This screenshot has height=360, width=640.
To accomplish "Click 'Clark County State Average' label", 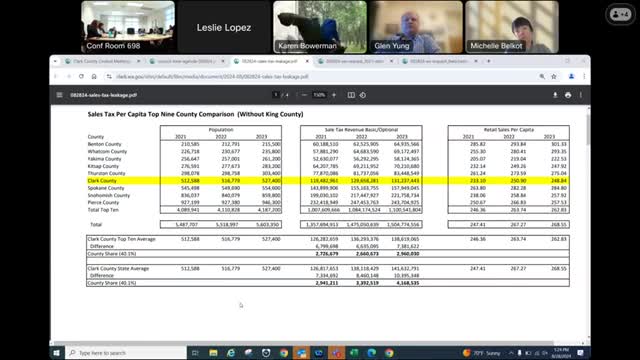I will (118, 269).
